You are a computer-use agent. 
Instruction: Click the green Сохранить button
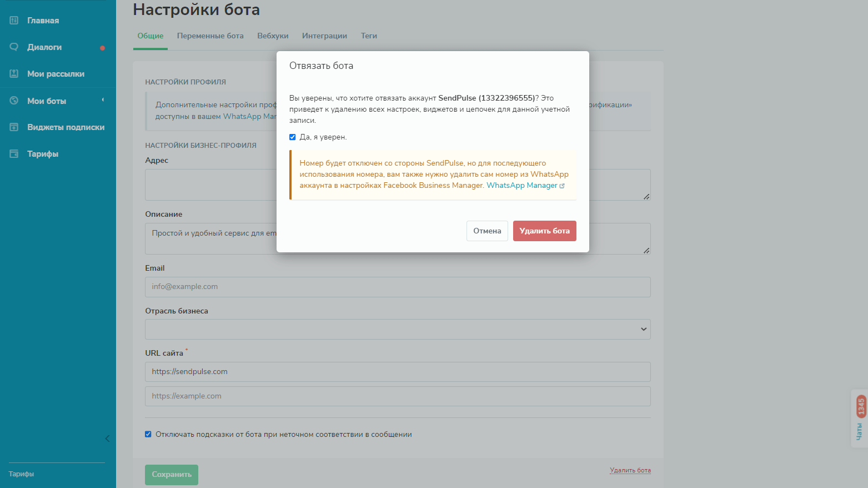click(172, 475)
